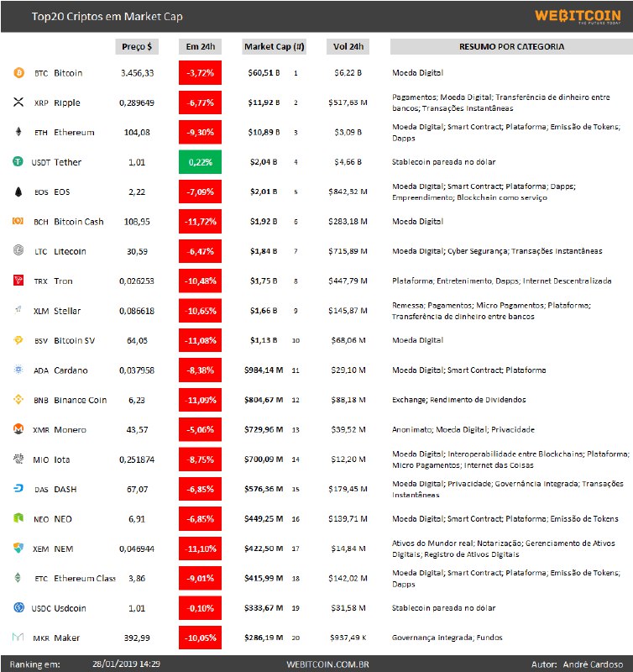Click the Top20 Criptos em Market Cap title
The image size is (633, 672).
click(107, 16)
